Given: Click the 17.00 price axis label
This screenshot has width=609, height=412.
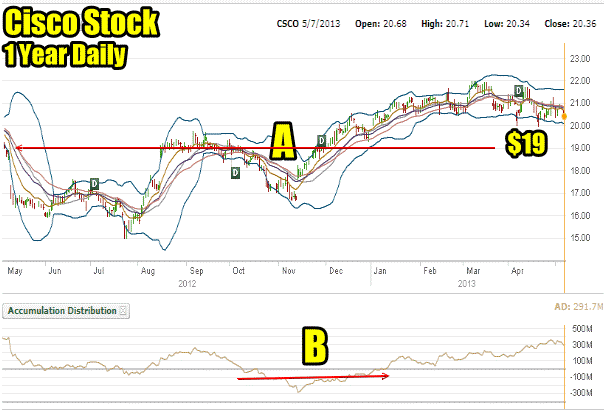Looking at the screenshot, I should click(x=580, y=193).
